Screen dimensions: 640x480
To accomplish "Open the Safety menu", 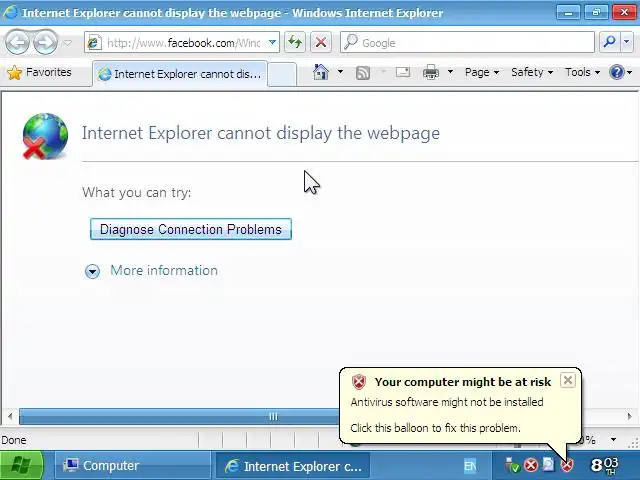I will pos(532,72).
